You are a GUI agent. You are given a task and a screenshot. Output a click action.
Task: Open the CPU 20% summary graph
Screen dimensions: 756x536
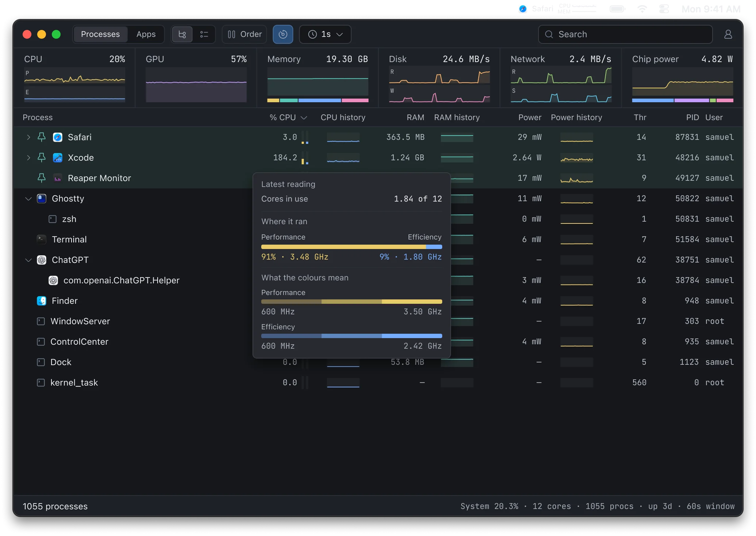click(74, 78)
